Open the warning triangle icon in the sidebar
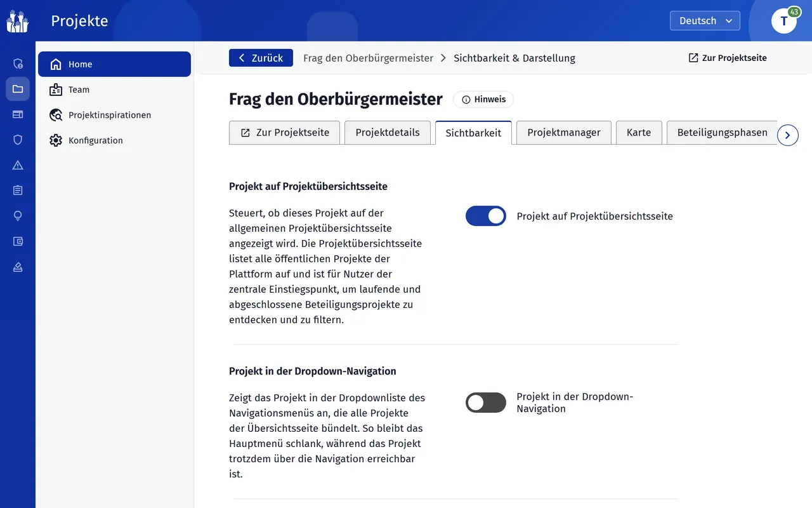The width and height of the screenshot is (812, 508). click(18, 165)
